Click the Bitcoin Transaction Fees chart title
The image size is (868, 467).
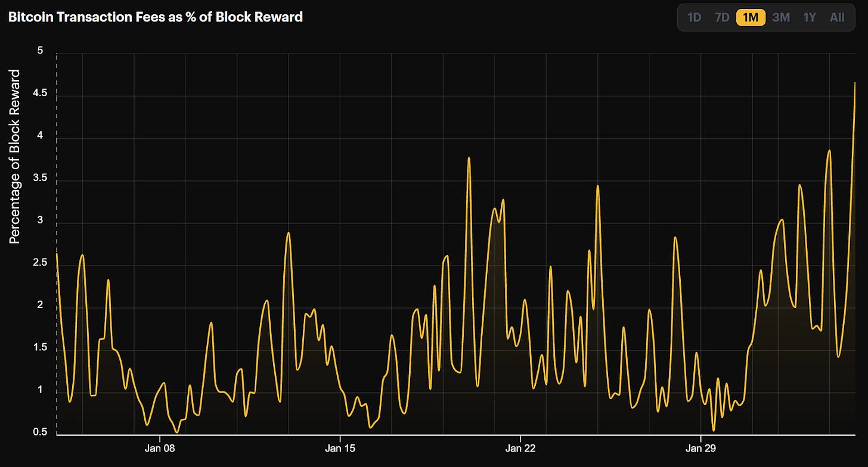pos(156,17)
